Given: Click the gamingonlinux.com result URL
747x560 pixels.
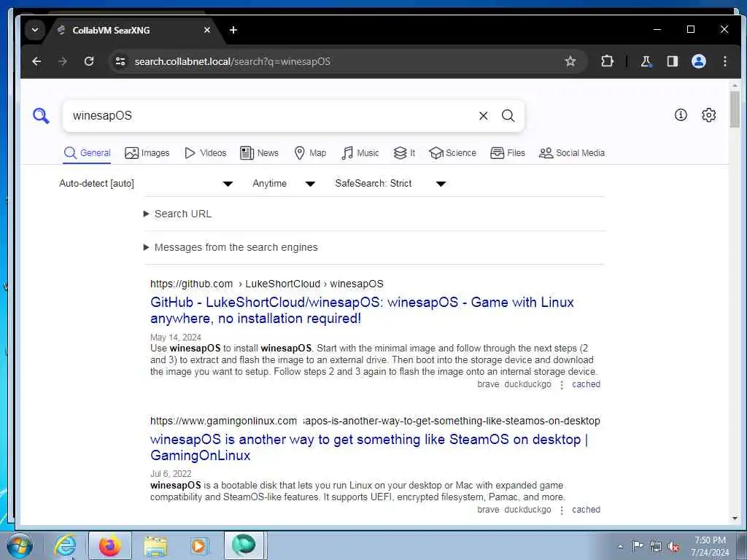Looking at the screenshot, I should pyautogui.click(x=375, y=421).
